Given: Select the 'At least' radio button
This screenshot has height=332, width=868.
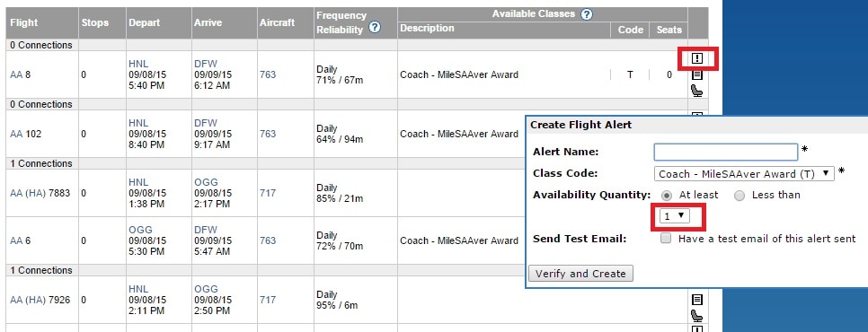Looking at the screenshot, I should point(667,195).
